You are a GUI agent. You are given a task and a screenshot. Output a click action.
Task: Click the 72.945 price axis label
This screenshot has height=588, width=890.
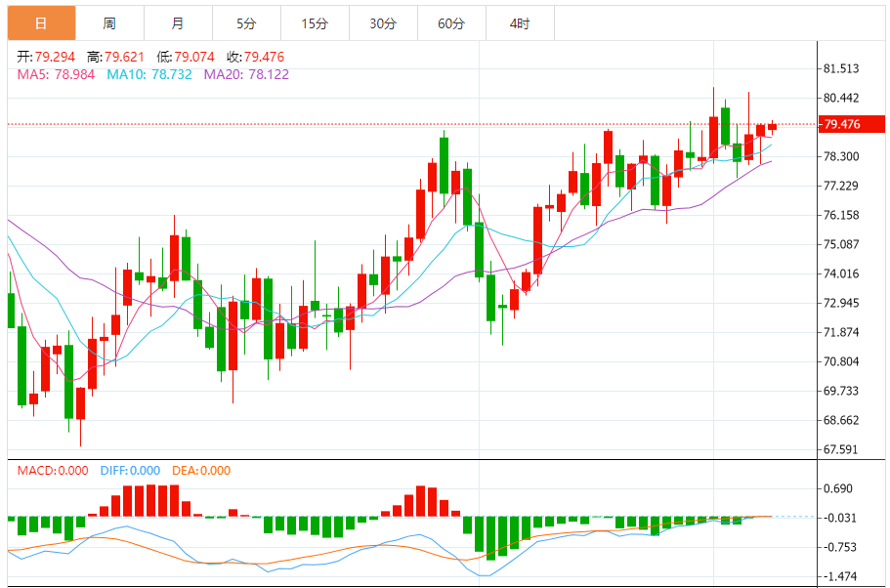(x=841, y=303)
